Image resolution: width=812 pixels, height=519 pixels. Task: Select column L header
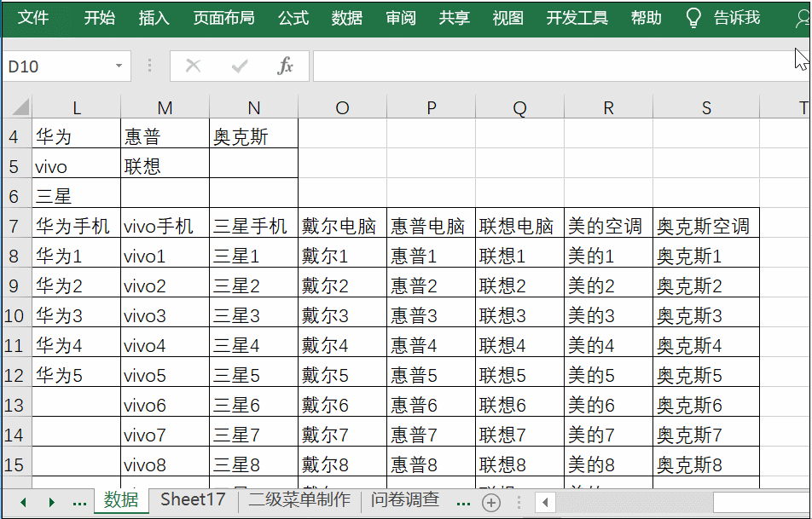click(x=76, y=107)
